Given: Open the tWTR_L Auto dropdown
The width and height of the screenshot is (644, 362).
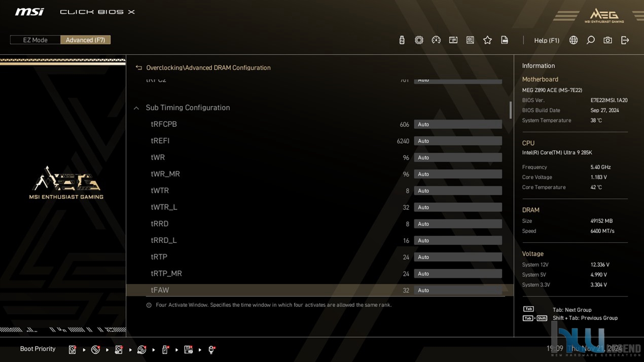Looking at the screenshot, I should (458, 207).
